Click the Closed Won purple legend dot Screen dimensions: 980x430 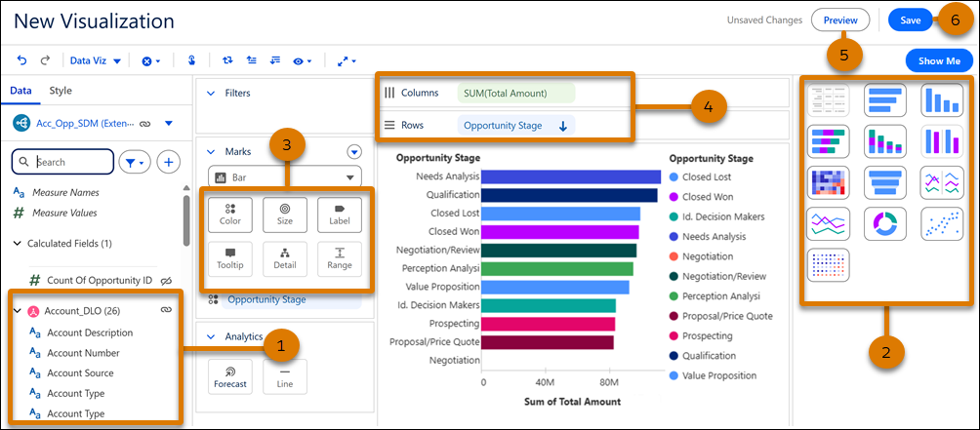(674, 197)
